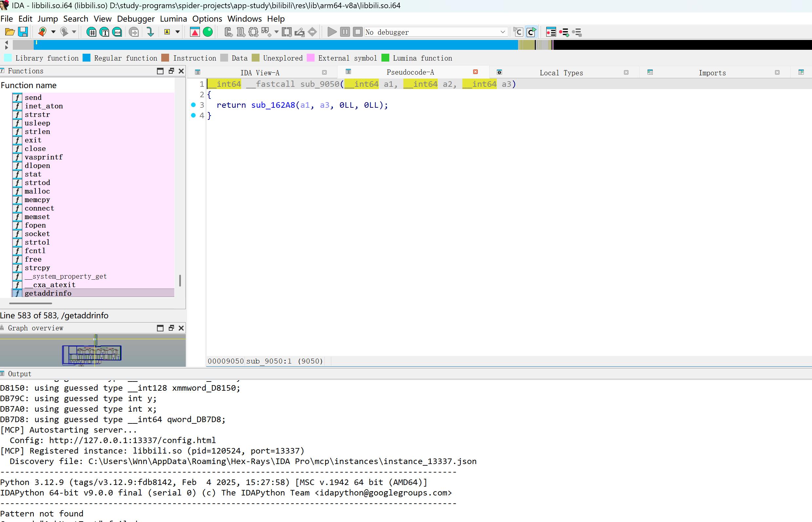The width and height of the screenshot is (812, 522).
Task: Select getaddrinfo in the function list
Action: [93, 293]
